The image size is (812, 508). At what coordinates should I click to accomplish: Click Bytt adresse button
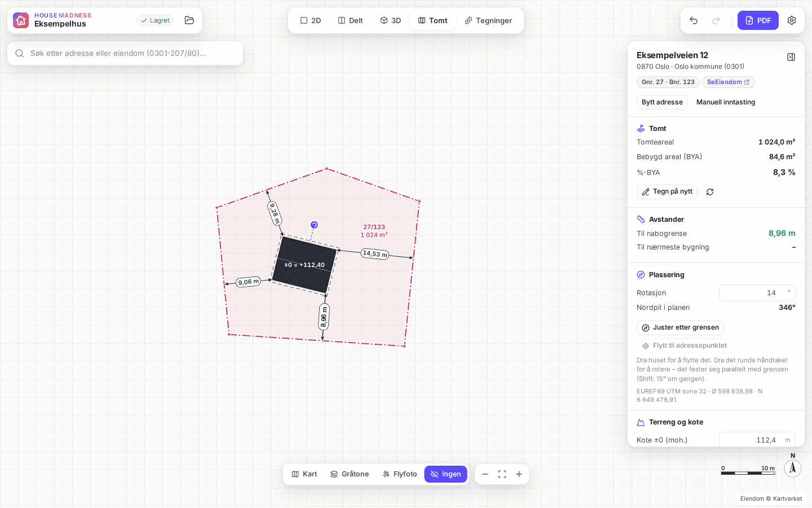coord(662,102)
